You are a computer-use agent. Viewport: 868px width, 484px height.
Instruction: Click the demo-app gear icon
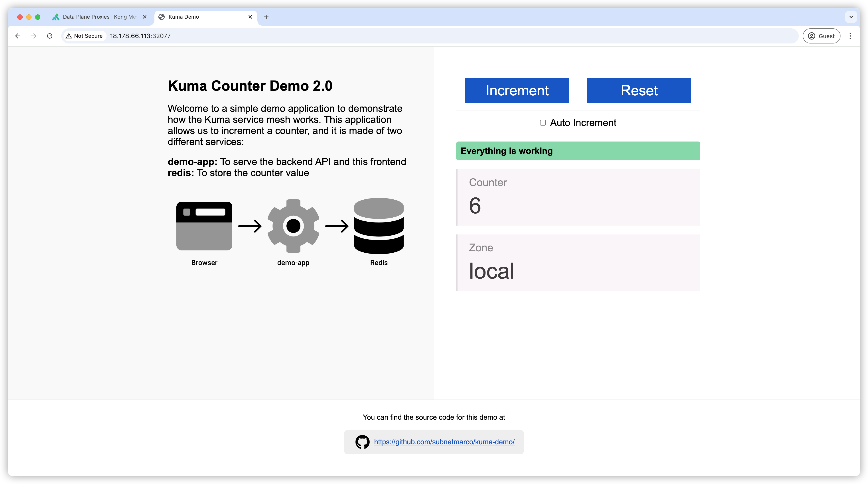[293, 226]
